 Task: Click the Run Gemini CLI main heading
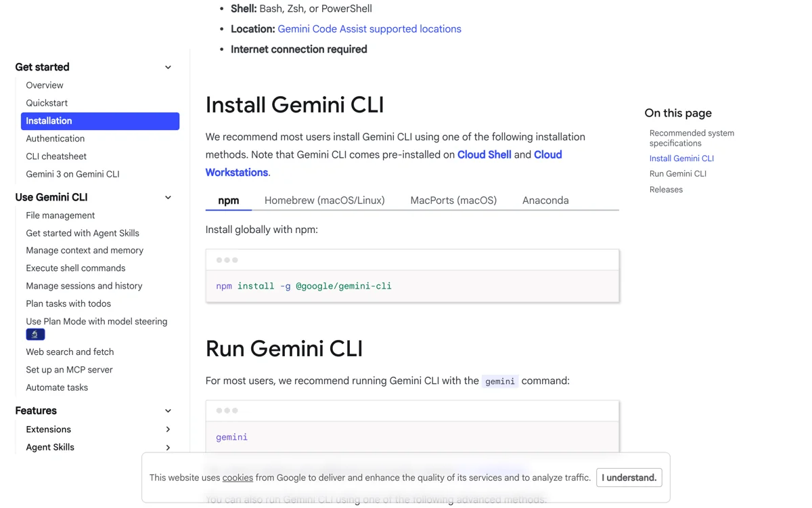point(284,349)
